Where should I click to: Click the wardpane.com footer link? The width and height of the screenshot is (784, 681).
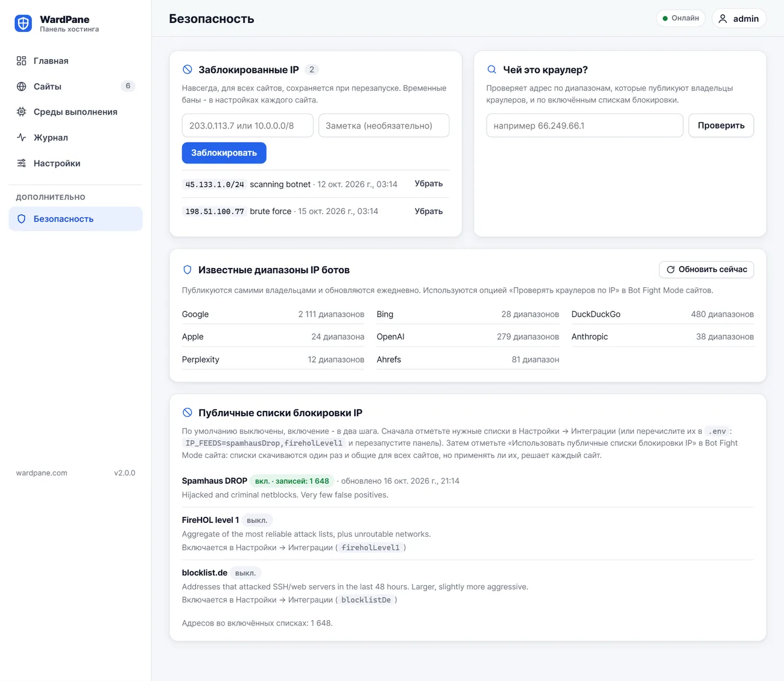(42, 473)
